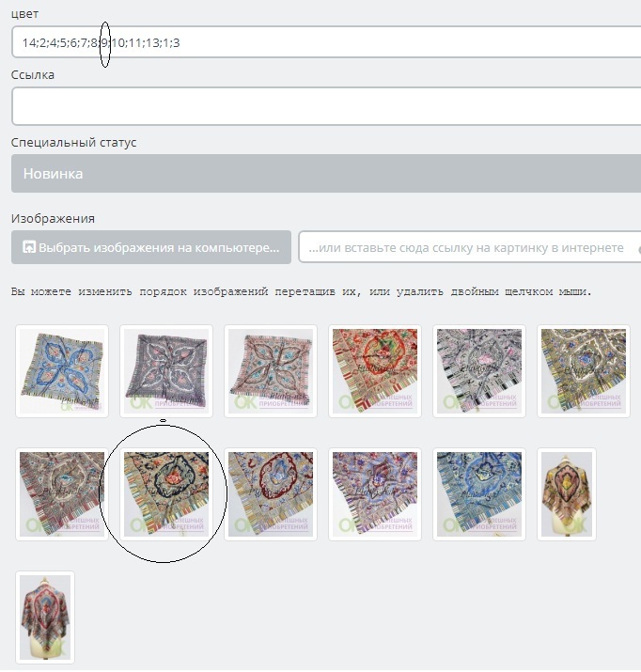Screen dimensions: 641x672
Task: Select the dark purple scarf thumbnail
Action: pyautogui.click(x=166, y=371)
